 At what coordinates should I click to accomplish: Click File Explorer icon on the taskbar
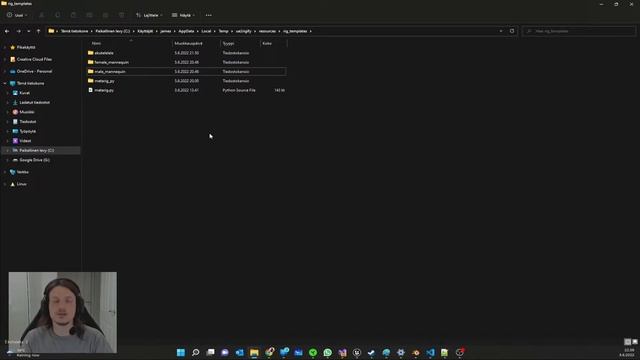click(x=254, y=352)
